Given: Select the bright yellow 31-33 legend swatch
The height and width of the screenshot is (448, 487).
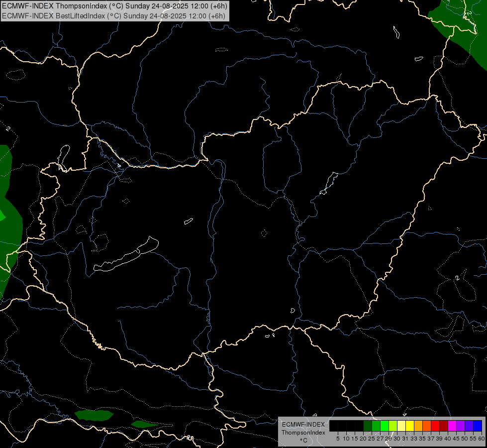Looking at the screenshot, I should point(410,426).
